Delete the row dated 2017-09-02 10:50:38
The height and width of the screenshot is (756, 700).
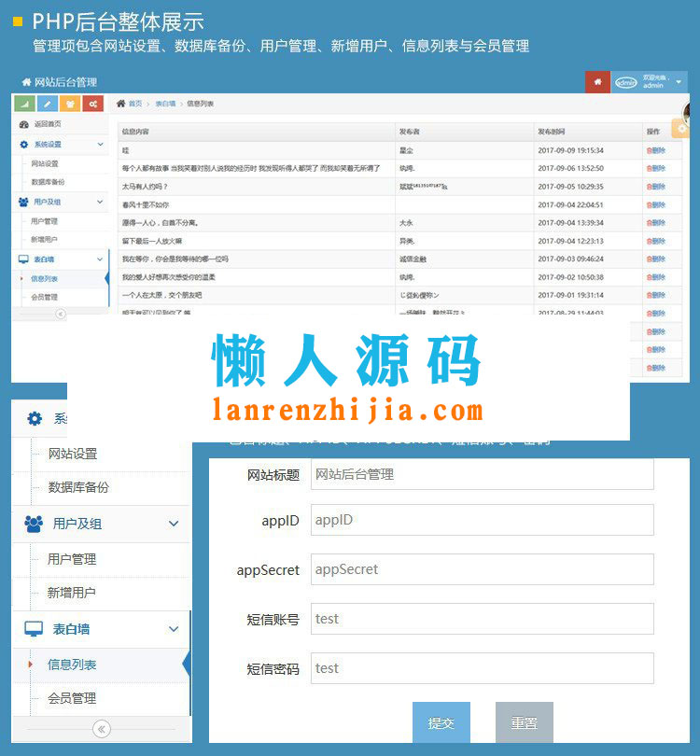[655, 277]
